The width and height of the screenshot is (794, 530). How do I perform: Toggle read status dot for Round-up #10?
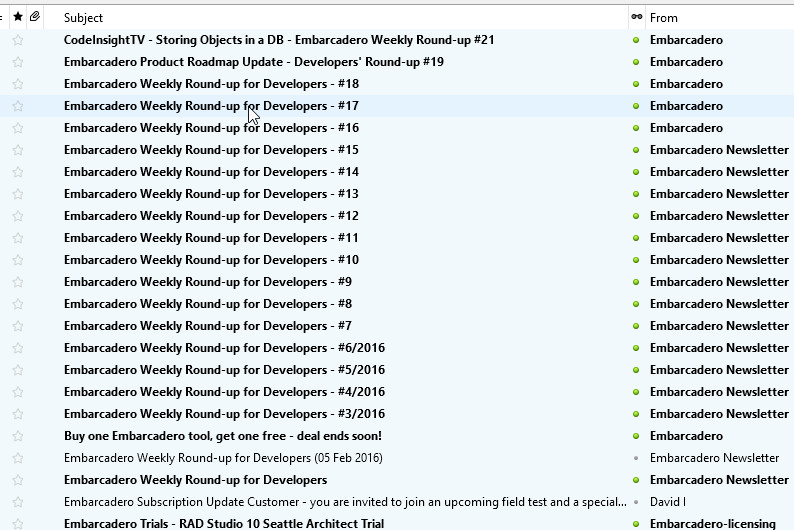636,260
